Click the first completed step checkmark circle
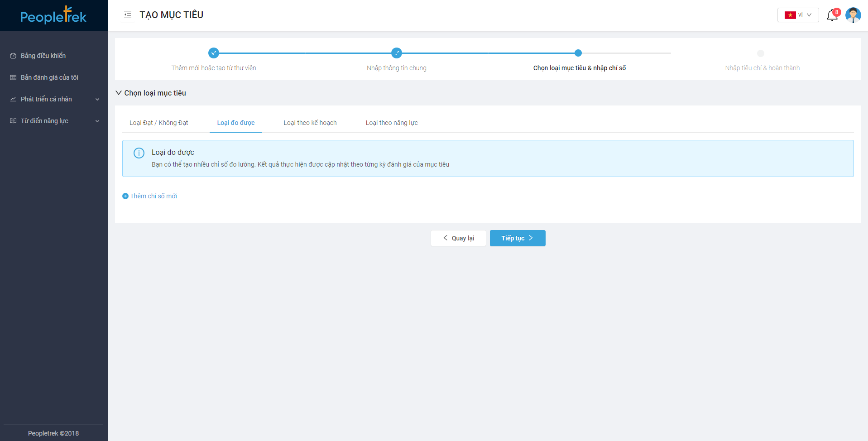The image size is (868, 441). (x=214, y=53)
